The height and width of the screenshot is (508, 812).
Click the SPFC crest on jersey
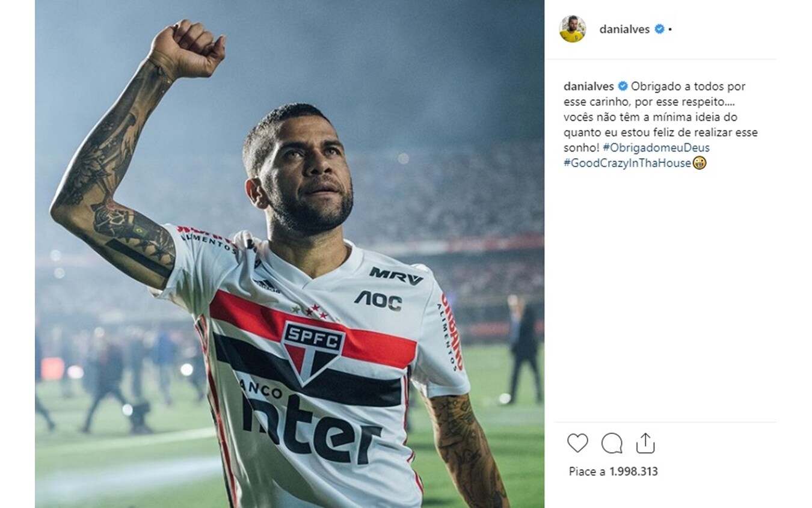313,351
